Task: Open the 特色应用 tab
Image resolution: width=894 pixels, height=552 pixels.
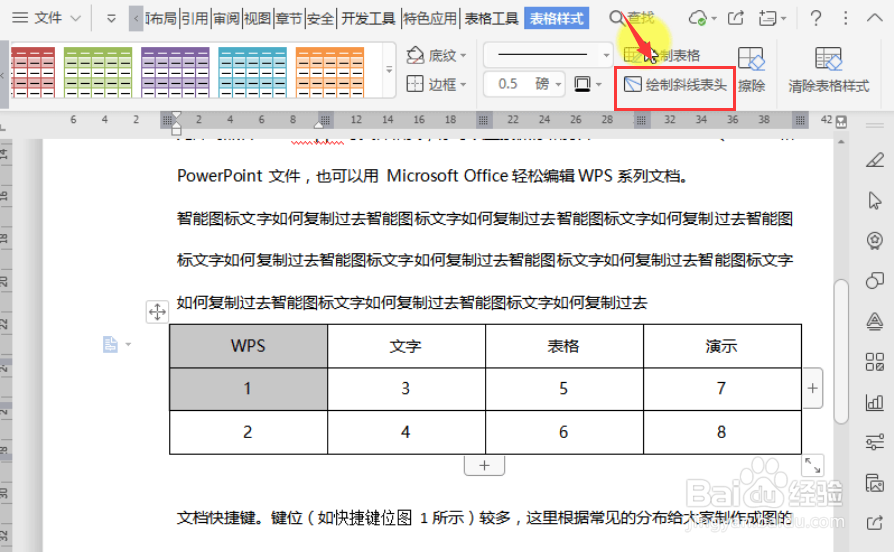Action: [x=430, y=19]
